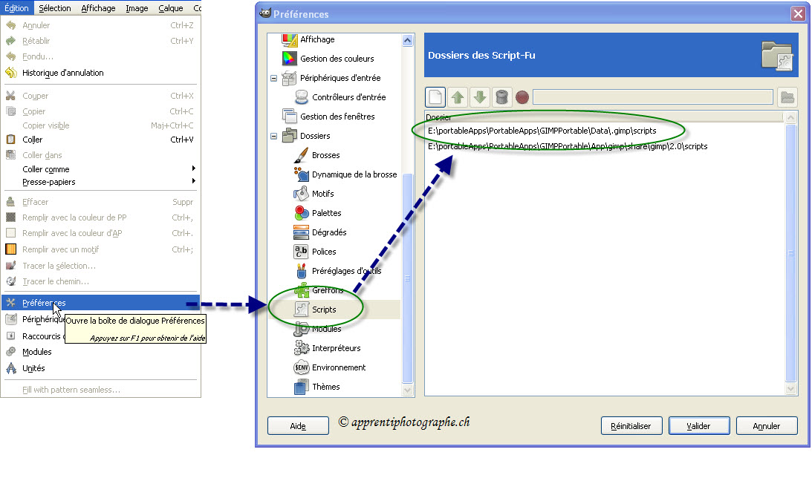Click the Valider button

click(x=698, y=426)
